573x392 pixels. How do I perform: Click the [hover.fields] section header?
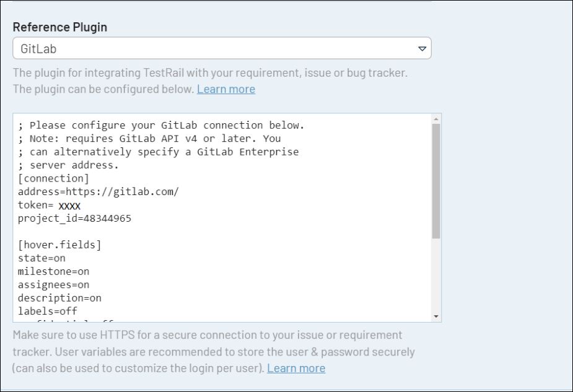point(59,245)
